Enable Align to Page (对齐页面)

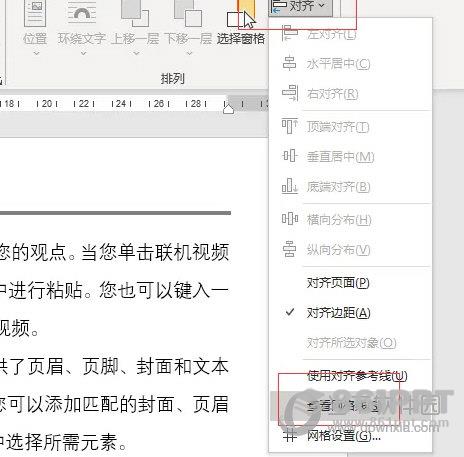(x=338, y=283)
